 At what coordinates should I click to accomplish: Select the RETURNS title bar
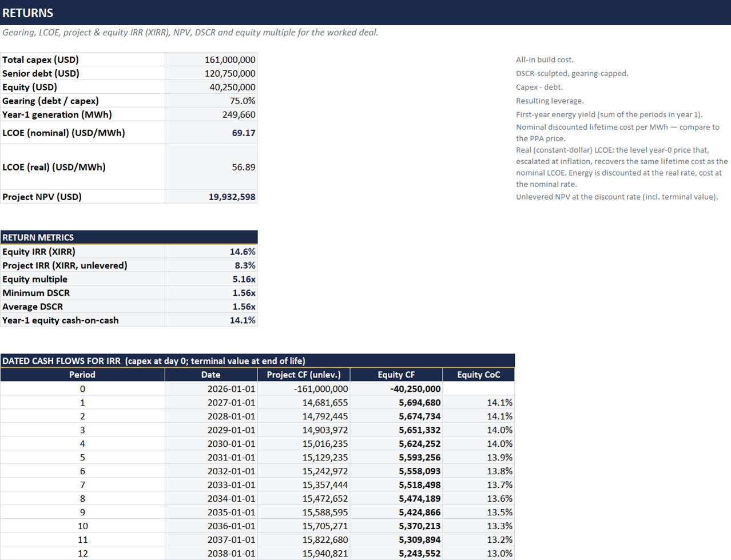coord(365,13)
